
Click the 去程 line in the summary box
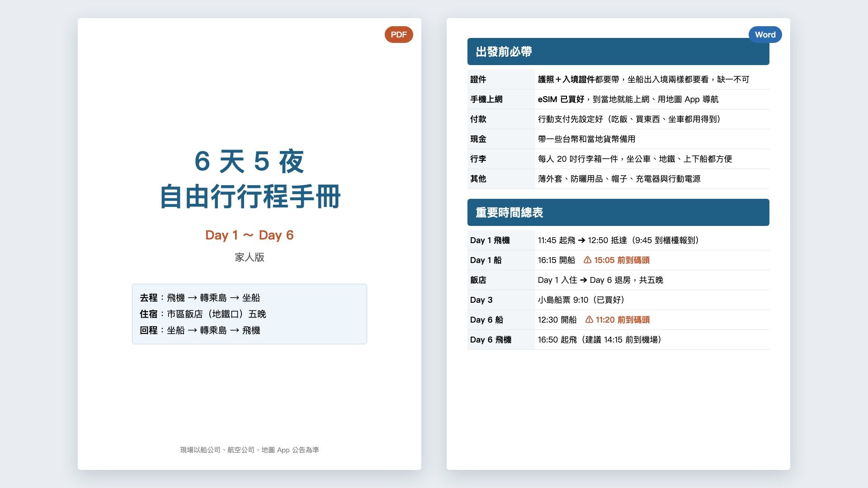point(200,298)
